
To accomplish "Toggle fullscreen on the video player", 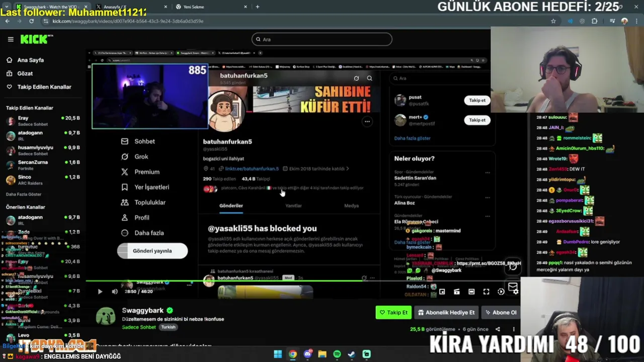I will [x=486, y=292].
